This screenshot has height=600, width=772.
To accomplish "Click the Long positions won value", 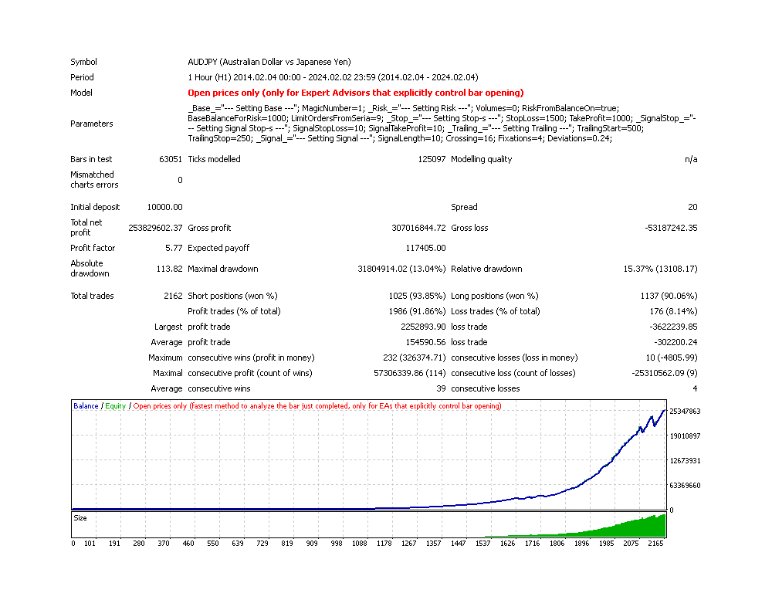I will [x=661, y=295].
